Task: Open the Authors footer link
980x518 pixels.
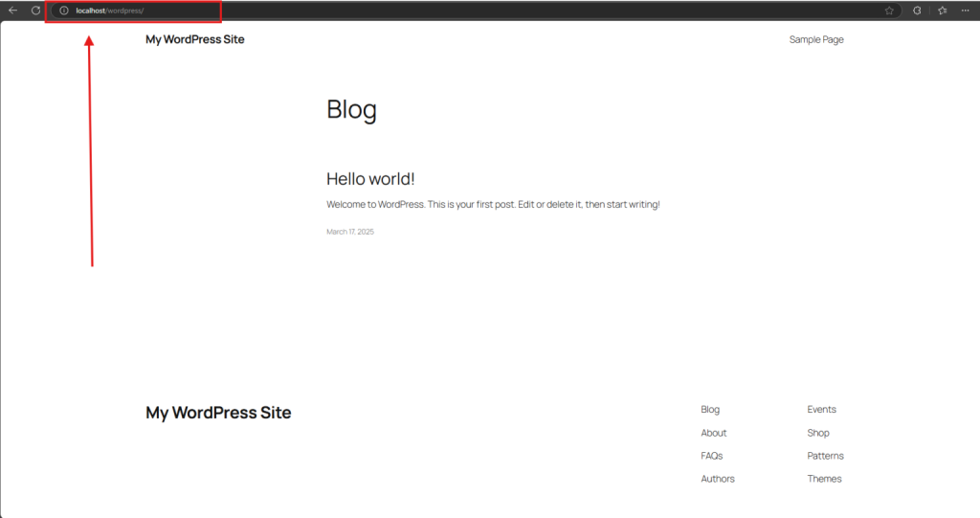Action: click(717, 479)
